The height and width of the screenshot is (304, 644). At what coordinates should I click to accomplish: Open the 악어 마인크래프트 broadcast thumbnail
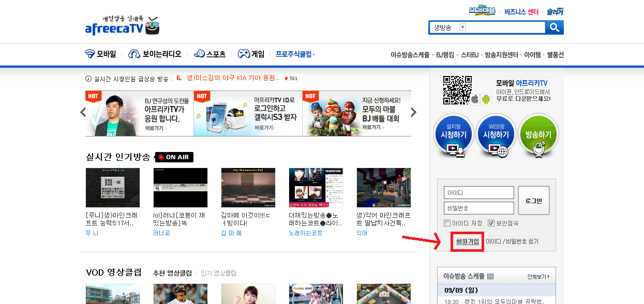(x=384, y=188)
